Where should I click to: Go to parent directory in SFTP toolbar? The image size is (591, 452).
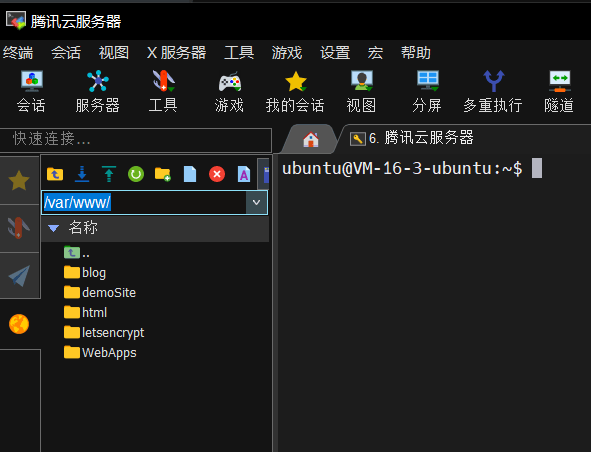click(55, 174)
